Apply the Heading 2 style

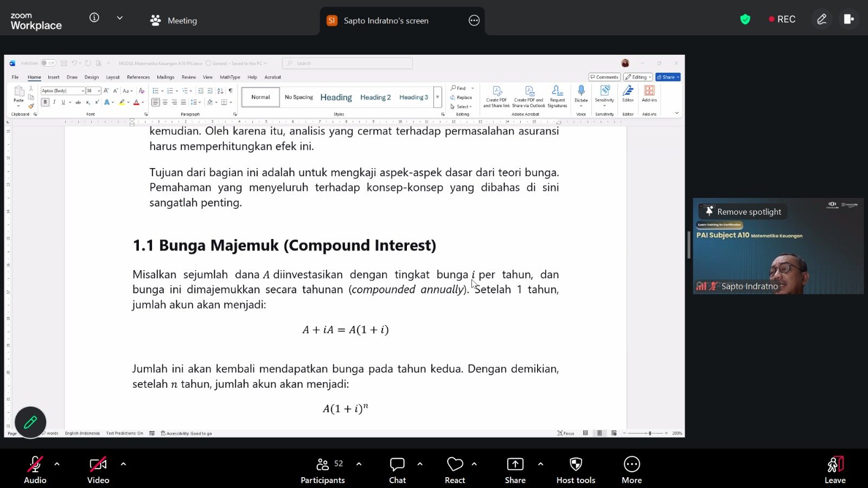pos(375,97)
